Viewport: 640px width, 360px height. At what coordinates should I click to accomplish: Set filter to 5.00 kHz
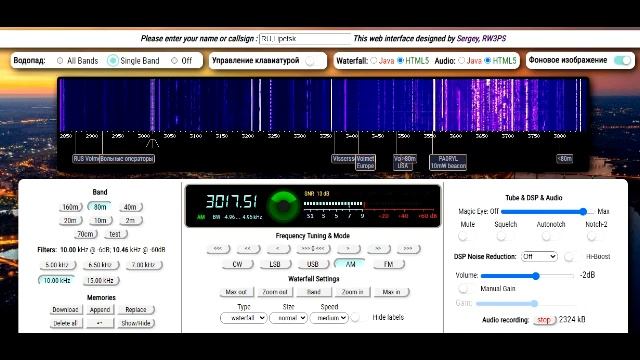click(x=57, y=265)
